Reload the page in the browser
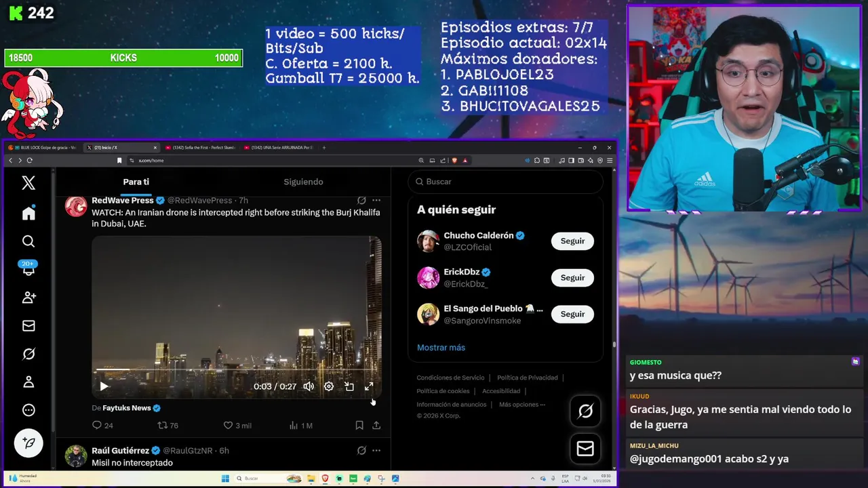Screen dimensions: 868x488 coord(29,161)
